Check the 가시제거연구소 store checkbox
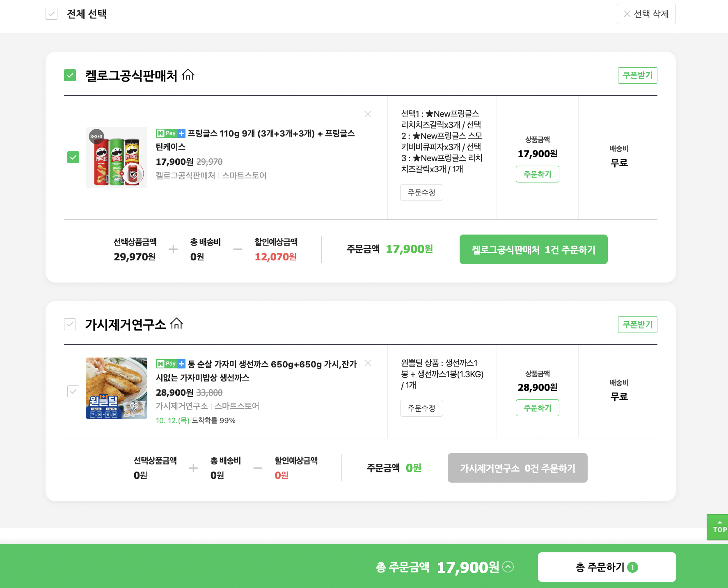 70,324
